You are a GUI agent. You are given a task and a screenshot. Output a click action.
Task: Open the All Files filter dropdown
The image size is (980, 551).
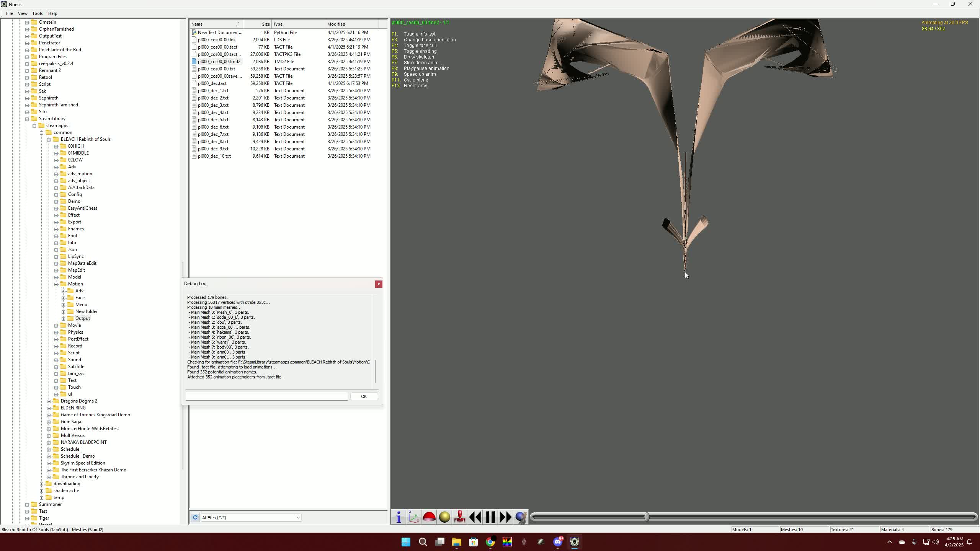(x=297, y=518)
